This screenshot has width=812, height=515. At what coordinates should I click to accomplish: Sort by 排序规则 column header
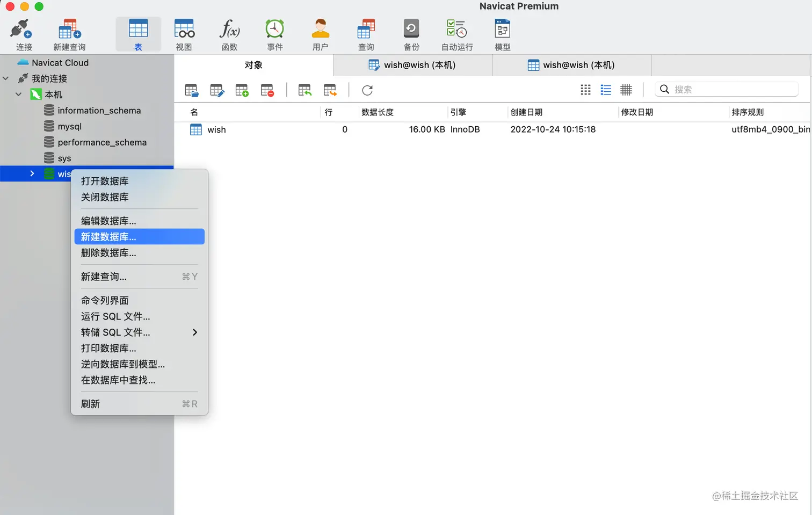point(770,112)
